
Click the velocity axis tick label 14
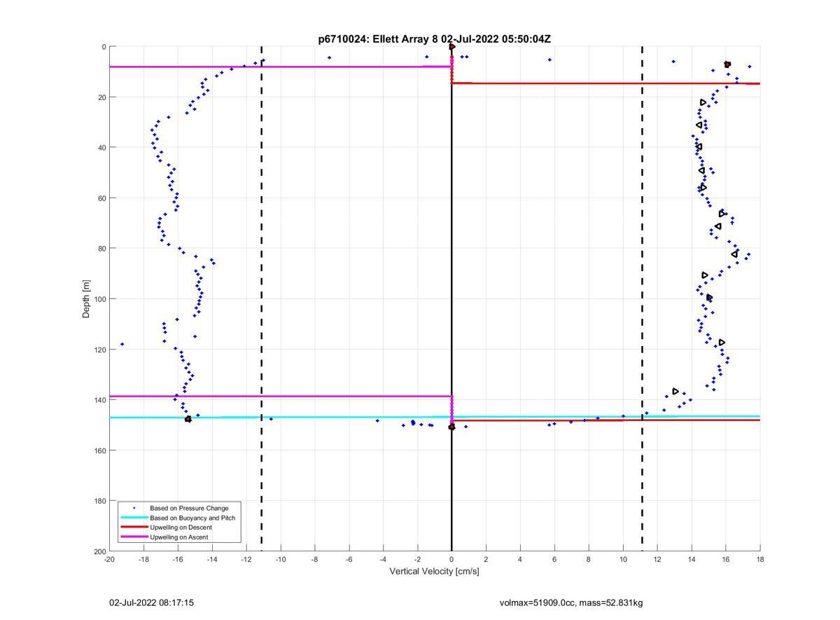tap(692, 559)
